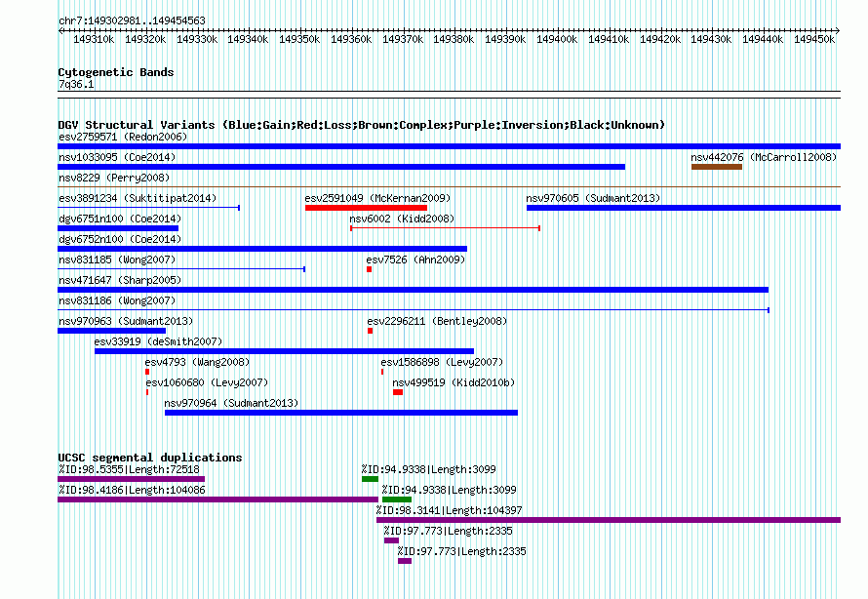The image size is (868, 599).
Task: Click purple bar under %ID:98.4186 duplication
Action: click(x=217, y=499)
